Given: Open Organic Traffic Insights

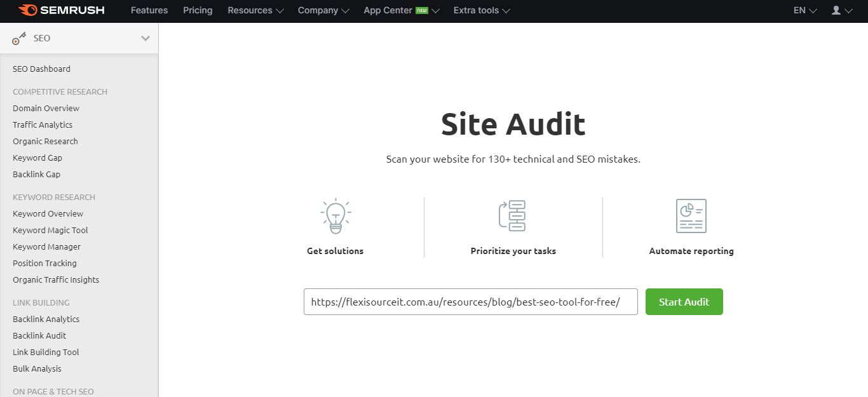Looking at the screenshot, I should tap(56, 279).
